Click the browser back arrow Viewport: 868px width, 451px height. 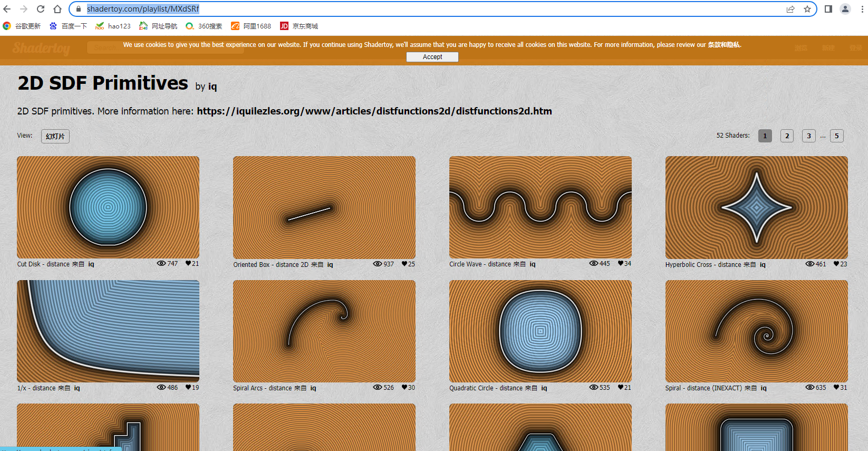tap(7, 9)
